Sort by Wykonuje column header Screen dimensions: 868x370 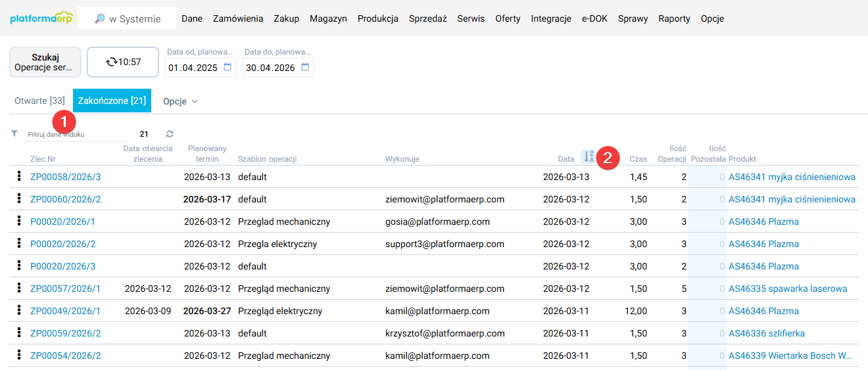click(x=402, y=159)
